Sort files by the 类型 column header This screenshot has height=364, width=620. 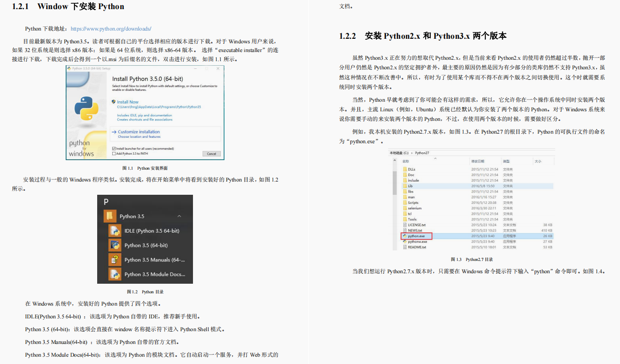(x=506, y=161)
